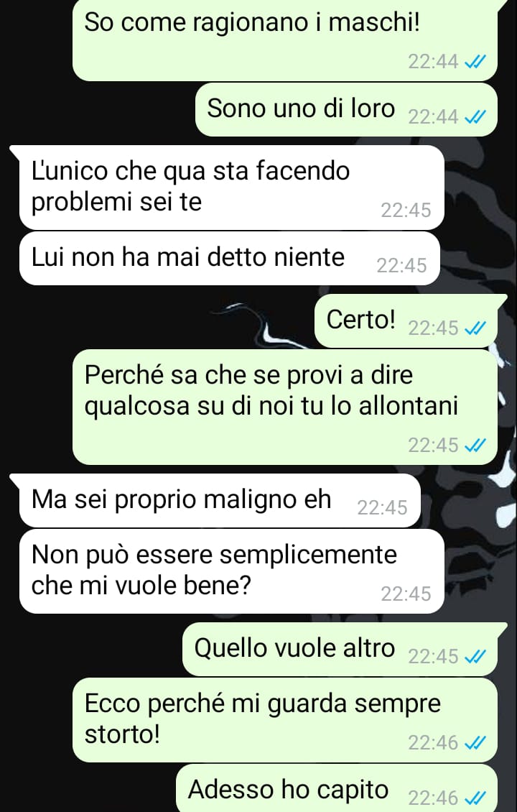Tap read checkmarks on 'So come ragionano i maschi!'
This screenshot has height=812, width=517.
(x=475, y=63)
